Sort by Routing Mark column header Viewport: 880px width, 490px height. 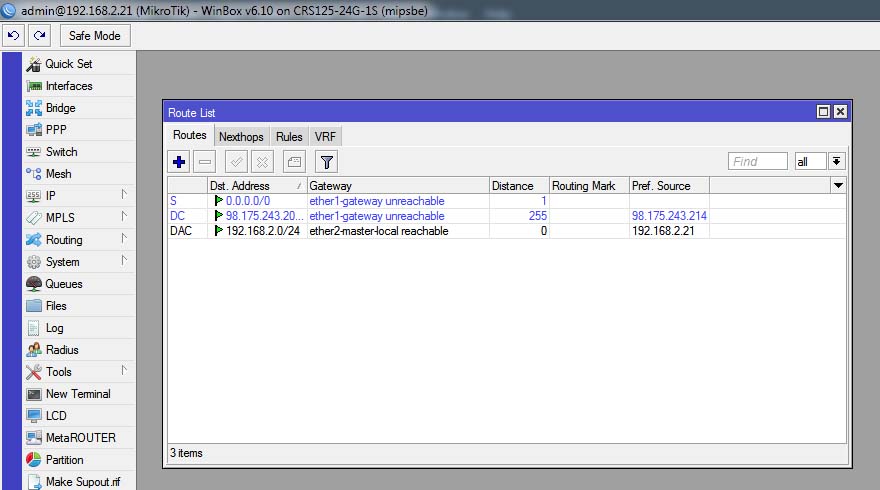[589, 186]
